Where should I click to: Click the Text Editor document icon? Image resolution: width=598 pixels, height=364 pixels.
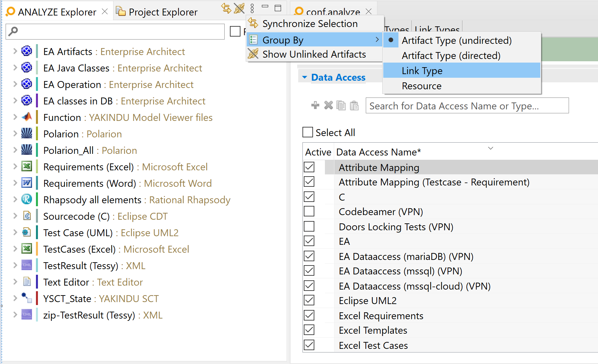pyautogui.click(x=27, y=282)
